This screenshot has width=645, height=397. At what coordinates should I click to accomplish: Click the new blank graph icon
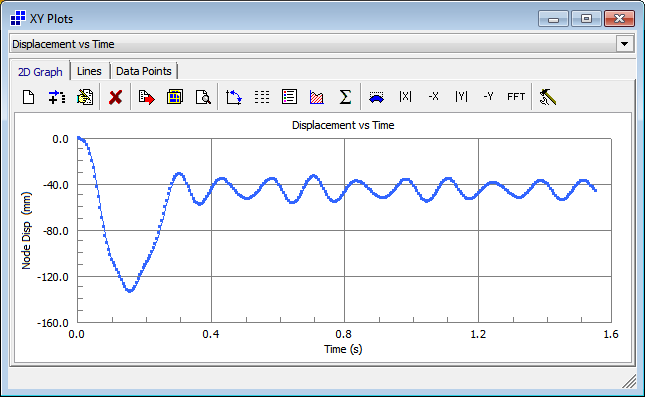tap(28, 97)
